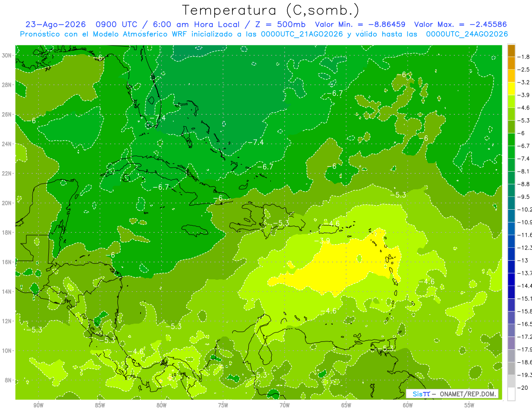Click 'Valor Min. = -8.86459' text
This screenshot has width=532, height=411.
coord(360,24)
